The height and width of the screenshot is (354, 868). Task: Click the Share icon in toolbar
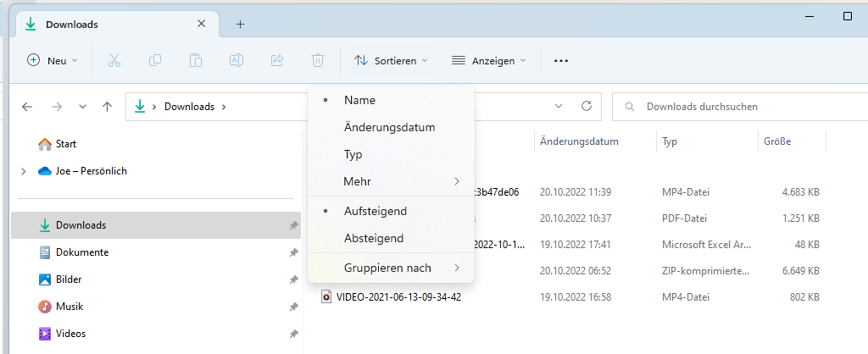pos(277,60)
